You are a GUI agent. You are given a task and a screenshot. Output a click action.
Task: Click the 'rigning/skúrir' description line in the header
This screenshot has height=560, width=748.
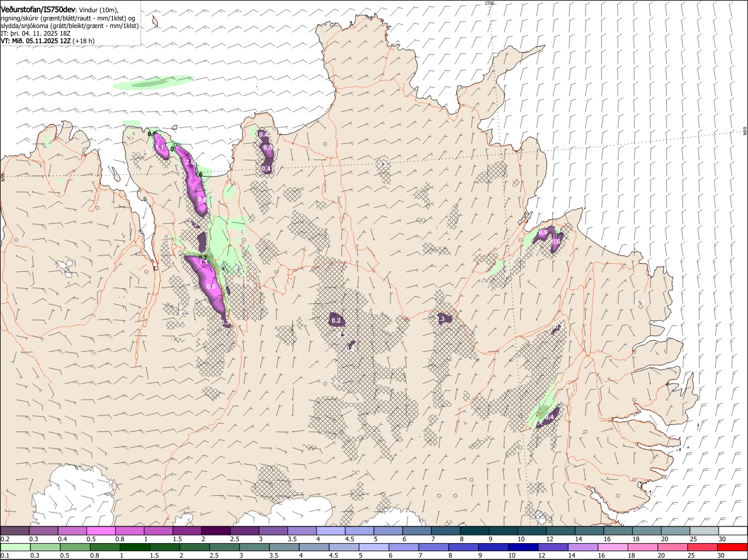pyautogui.click(x=68, y=18)
